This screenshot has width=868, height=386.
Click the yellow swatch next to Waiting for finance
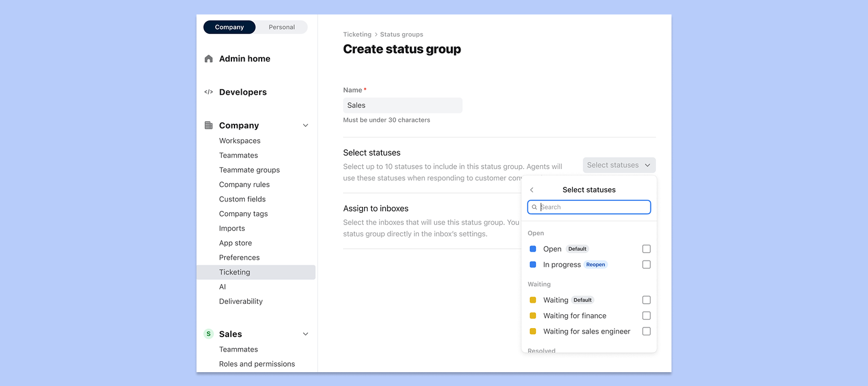(x=533, y=316)
